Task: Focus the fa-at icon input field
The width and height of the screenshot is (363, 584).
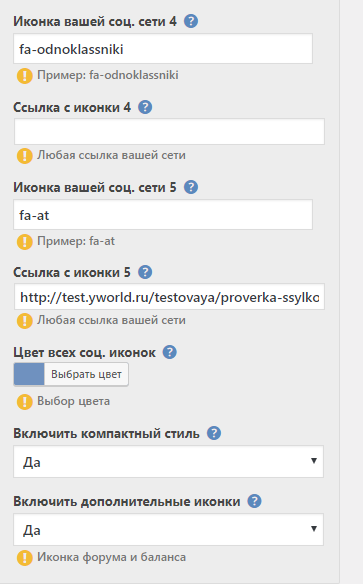Action: (x=163, y=215)
